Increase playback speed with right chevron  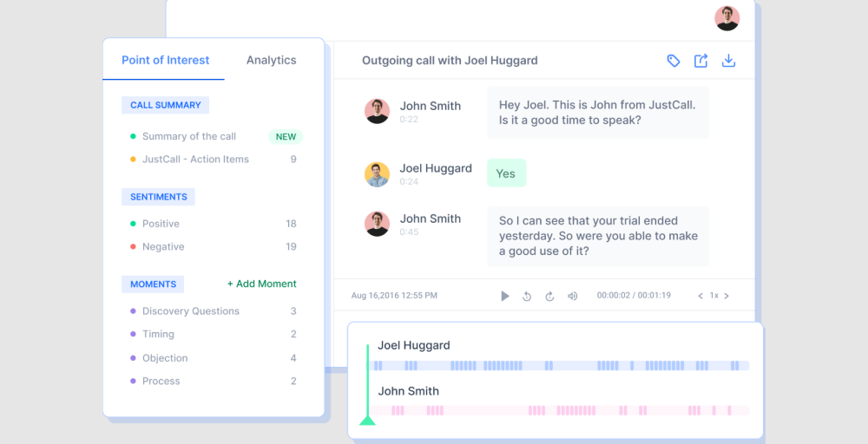pyautogui.click(x=727, y=296)
